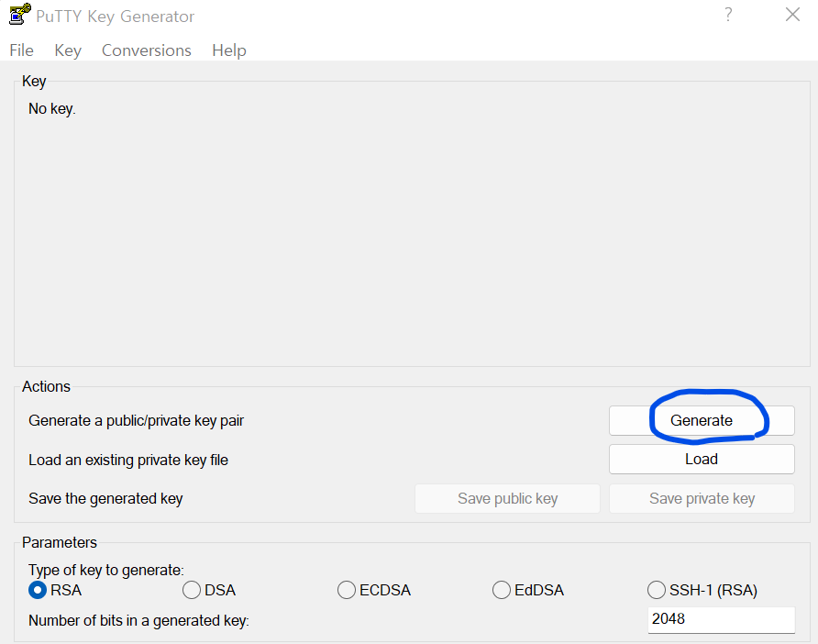Click the Generate button
The height and width of the screenshot is (644, 818).
702,421
